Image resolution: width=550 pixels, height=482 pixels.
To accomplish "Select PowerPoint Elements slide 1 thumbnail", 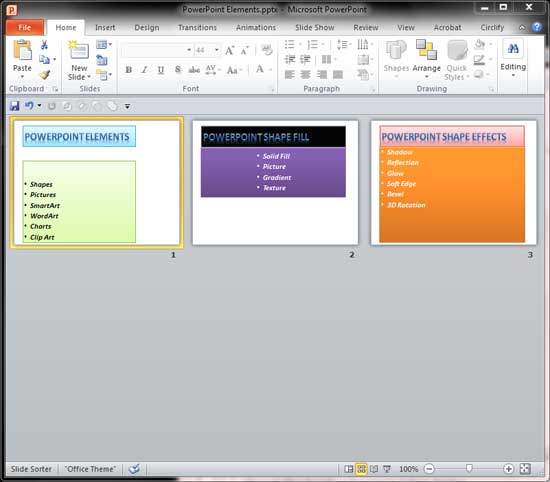I will tap(97, 183).
